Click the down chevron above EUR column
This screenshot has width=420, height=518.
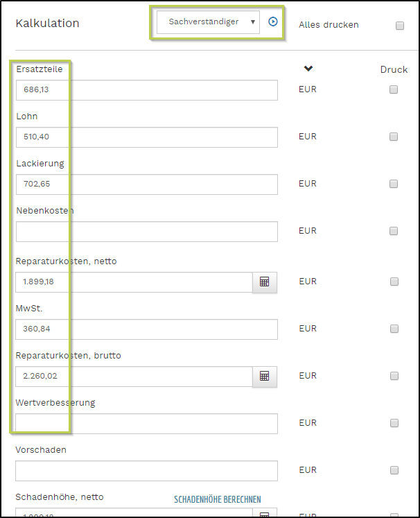tap(308, 69)
